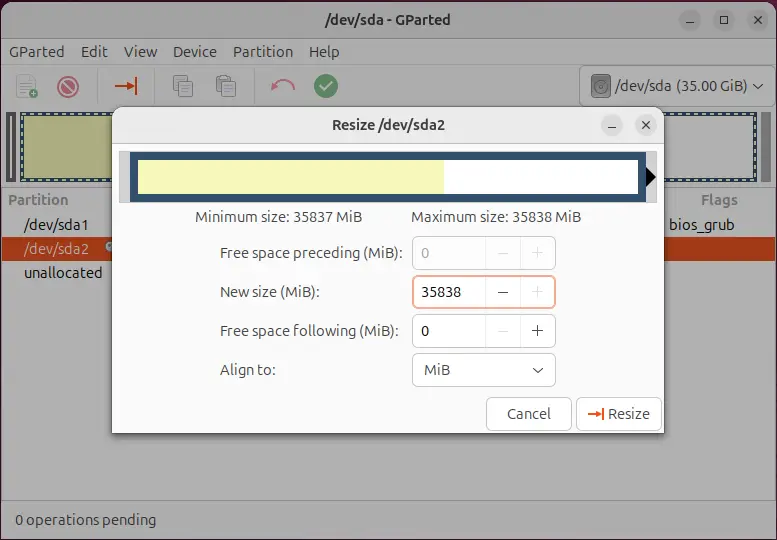777x540 pixels.
Task: Decrease Free space preceding with minus button
Action: point(503,253)
